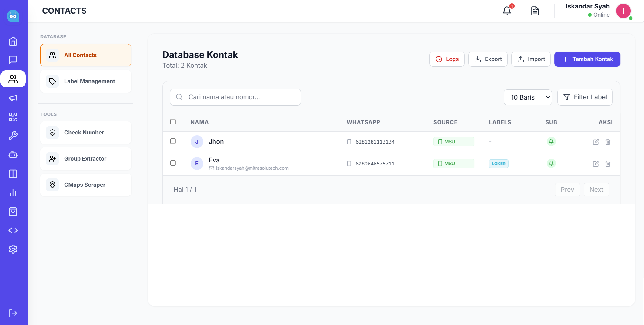Click the Tambah Kontak button
This screenshot has width=644, height=325.
point(587,59)
